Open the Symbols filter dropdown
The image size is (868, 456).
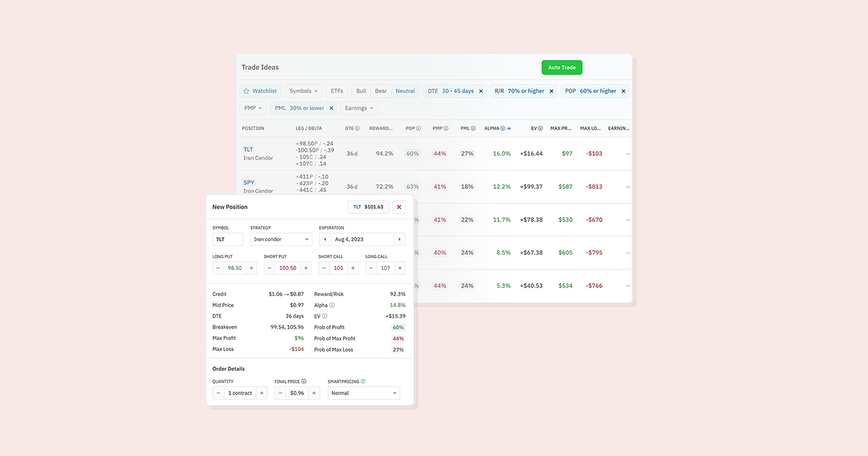pos(303,90)
